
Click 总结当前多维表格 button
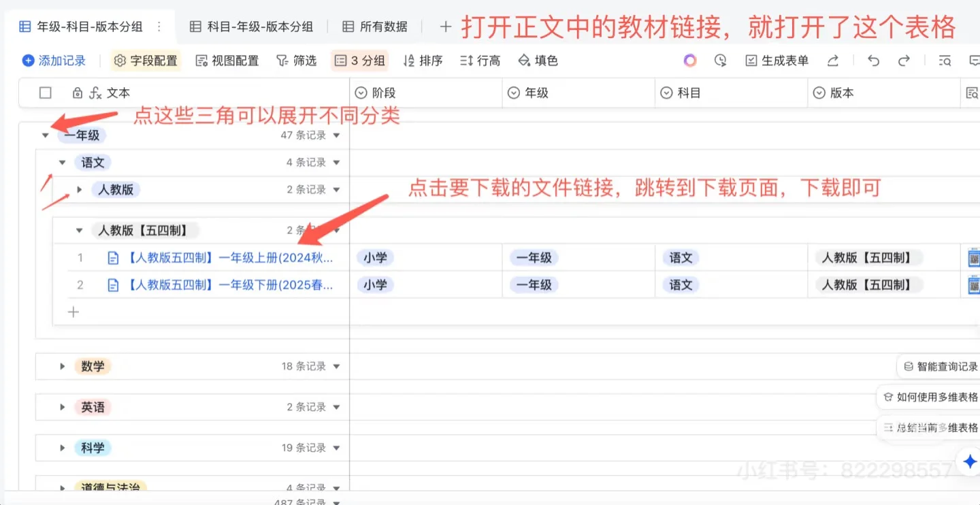(929, 427)
